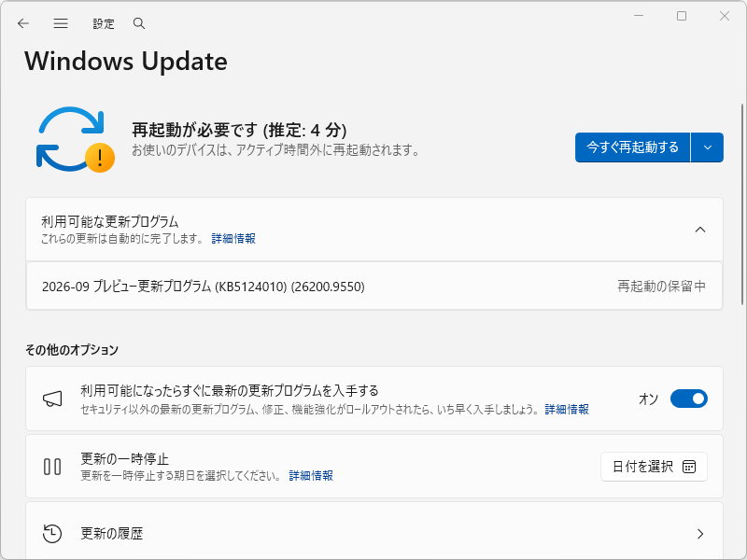The image size is (747, 560).
Task: Open the 日付を選択 pause date picker
Action: (654, 467)
